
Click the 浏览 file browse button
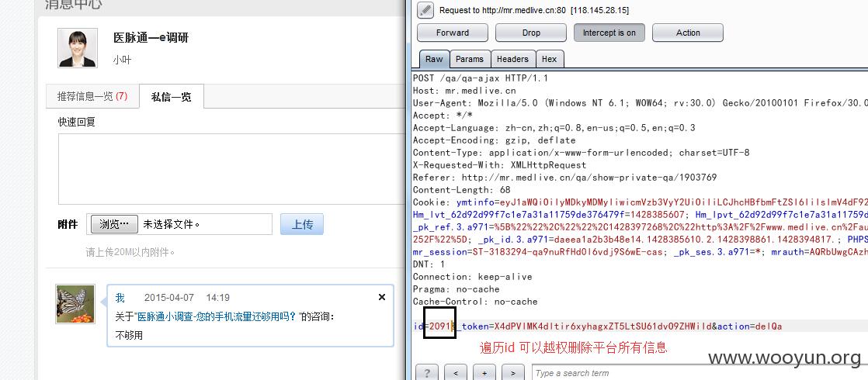(x=114, y=224)
